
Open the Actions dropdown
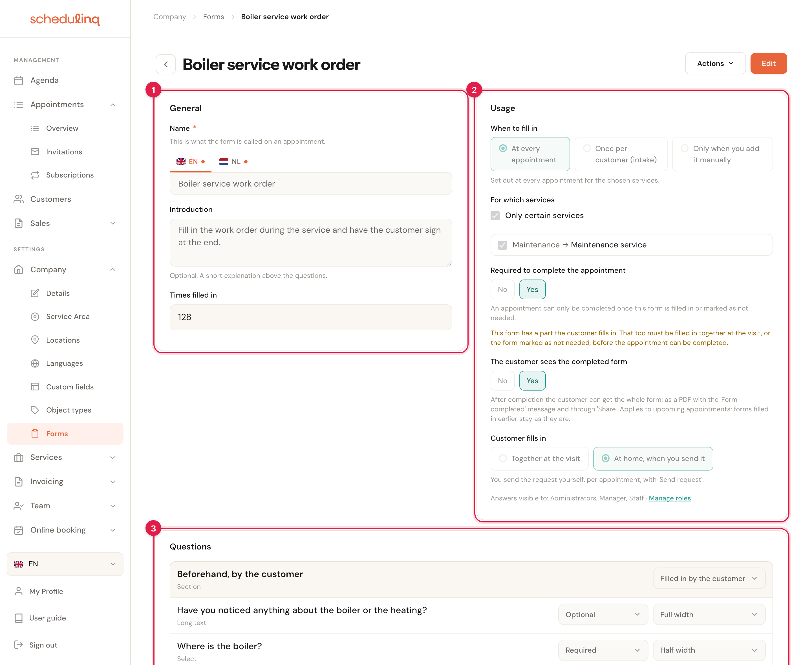715,64
